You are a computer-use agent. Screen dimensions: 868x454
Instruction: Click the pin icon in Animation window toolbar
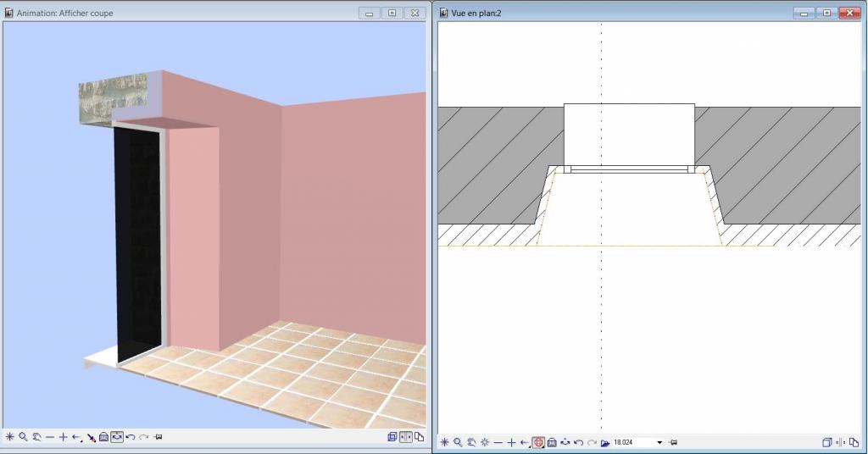tap(158, 437)
